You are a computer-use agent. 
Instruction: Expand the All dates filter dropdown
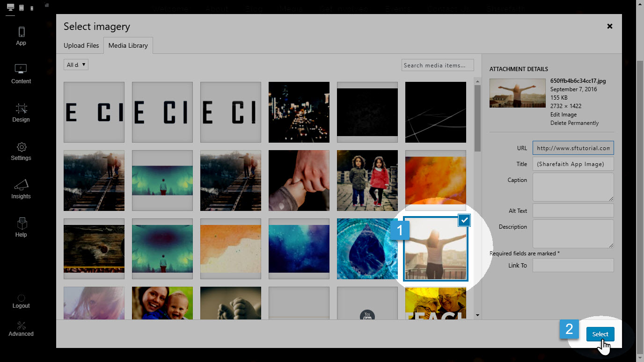[x=76, y=65]
